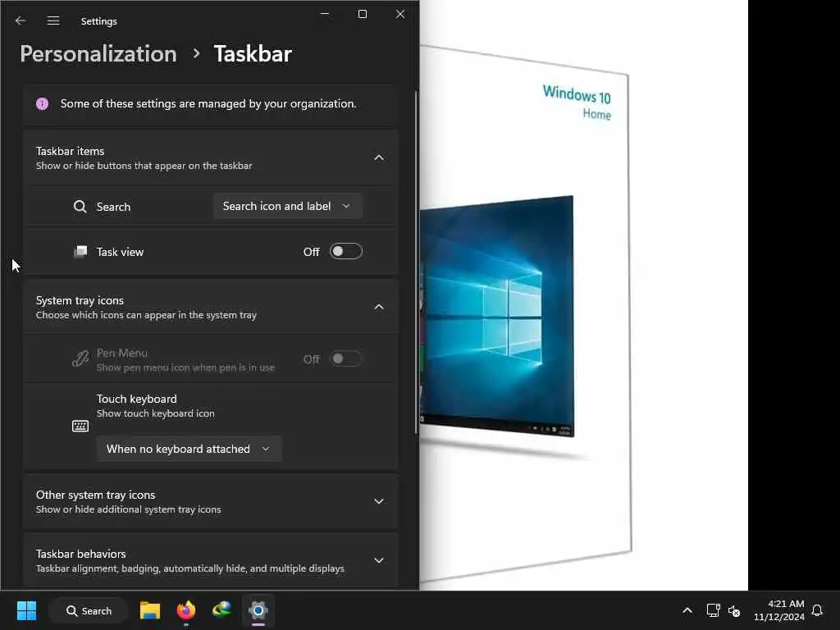Click the taskbar Search box
Image resolution: width=840 pixels, height=630 pixels.
[89, 610]
